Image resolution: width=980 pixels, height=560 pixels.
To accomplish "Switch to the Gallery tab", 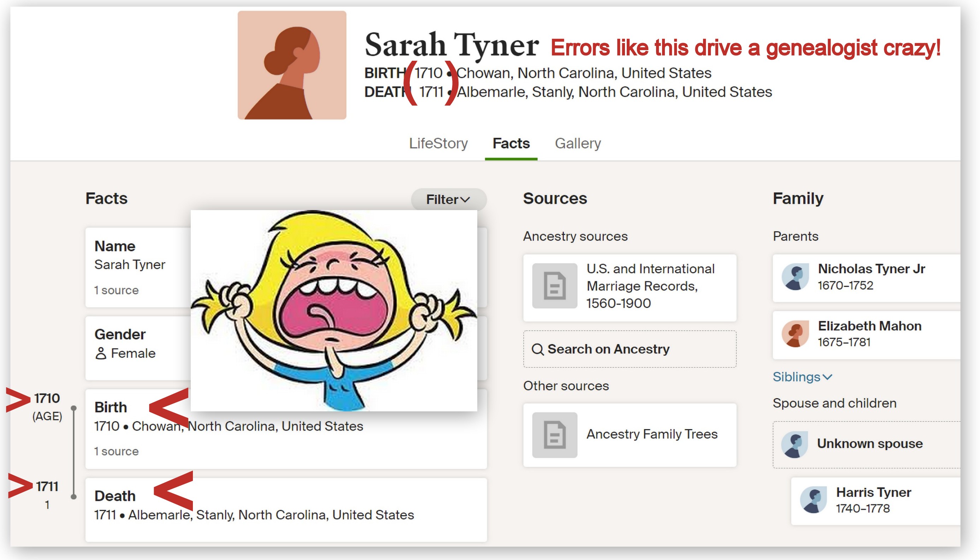I will (577, 143).
